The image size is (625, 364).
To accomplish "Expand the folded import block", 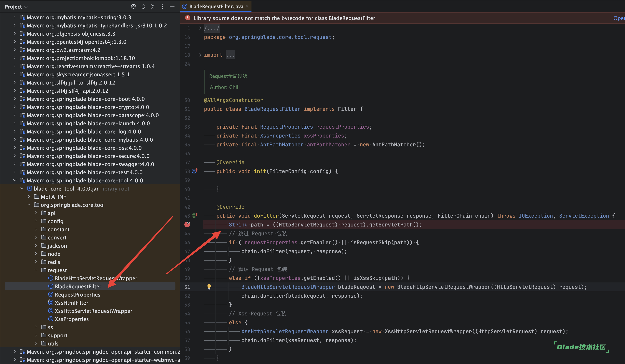I will (x=200, y=55).
